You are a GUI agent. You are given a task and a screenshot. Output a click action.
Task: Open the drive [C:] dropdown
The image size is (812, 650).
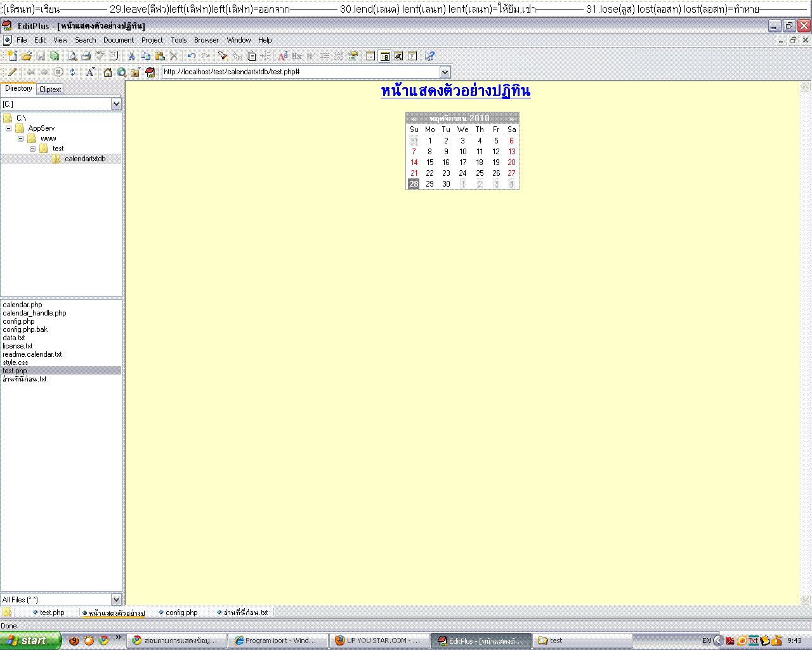coord(116,104)
